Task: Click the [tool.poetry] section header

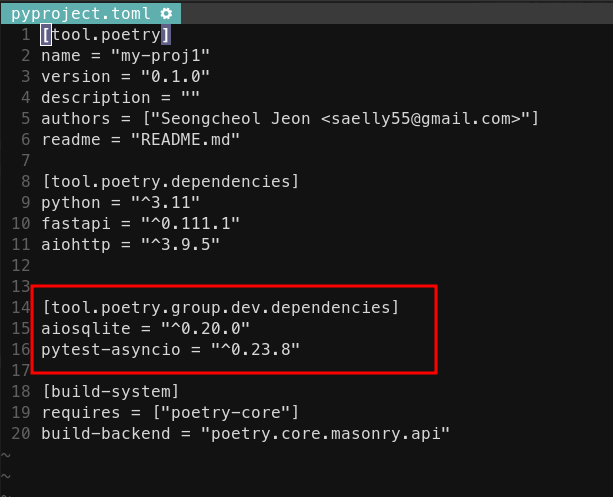Action: tap(106, 35)
